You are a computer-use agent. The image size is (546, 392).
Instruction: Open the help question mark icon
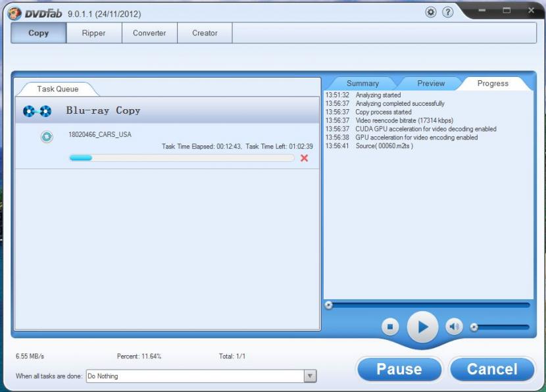(448, 12)
